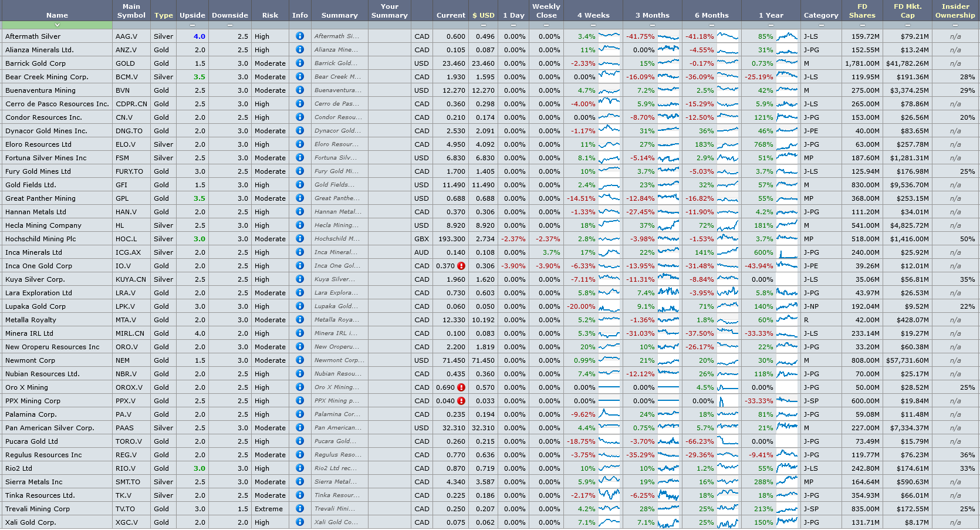Open Buenaventura Mining info icon
Viewport: 980px width, 530px height.
coord(300,90)
